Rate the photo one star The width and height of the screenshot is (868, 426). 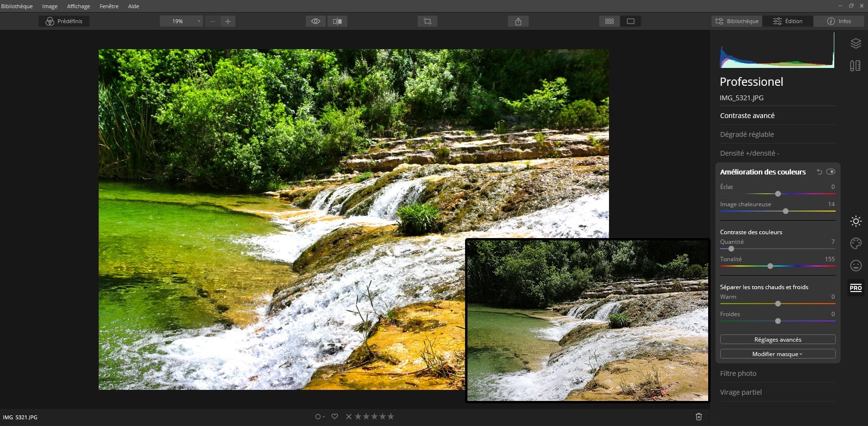click(358, 416)
